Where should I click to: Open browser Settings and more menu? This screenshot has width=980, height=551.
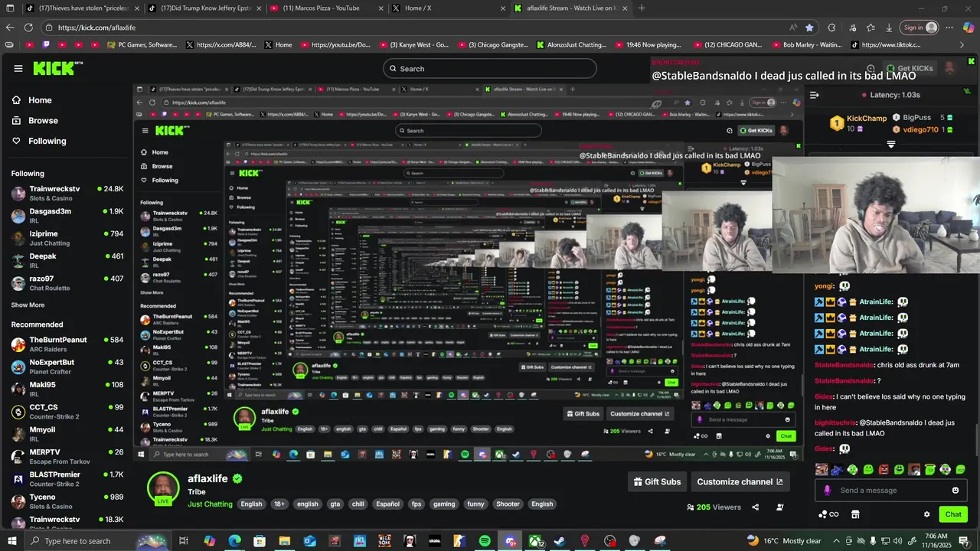coord(949,28)
